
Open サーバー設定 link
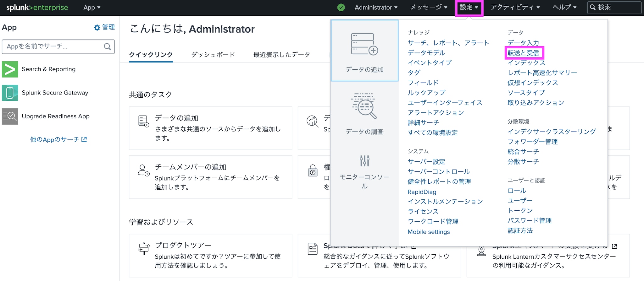[426, 162]
